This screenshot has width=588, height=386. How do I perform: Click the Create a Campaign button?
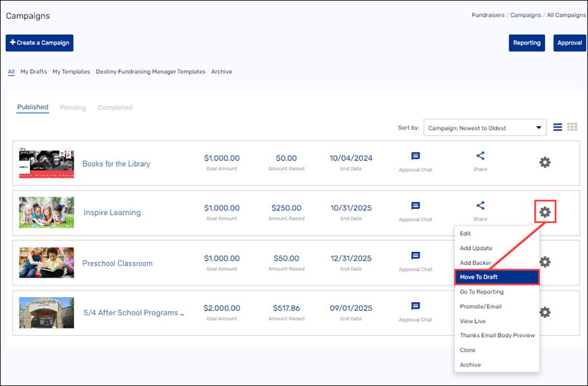coord(39,43)
